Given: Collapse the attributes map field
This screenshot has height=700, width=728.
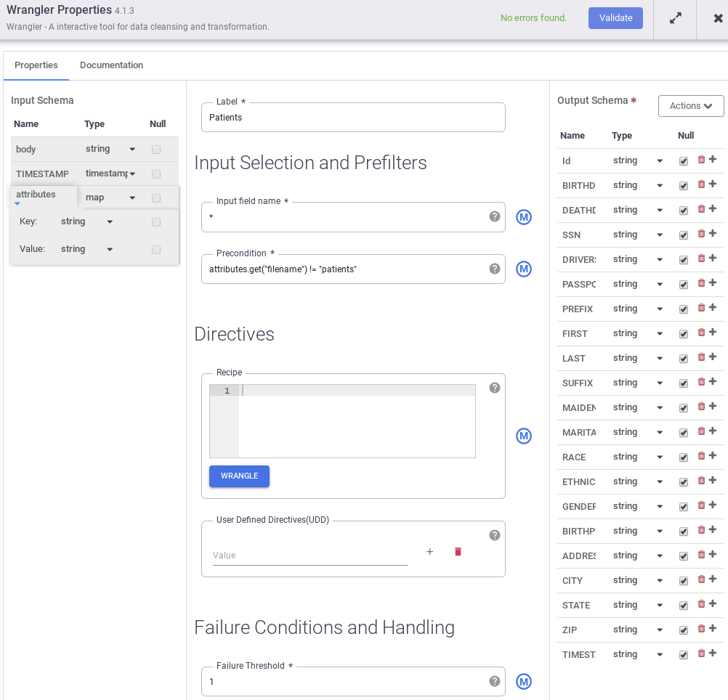Looking at the screenshot, I should coord(17,204).
